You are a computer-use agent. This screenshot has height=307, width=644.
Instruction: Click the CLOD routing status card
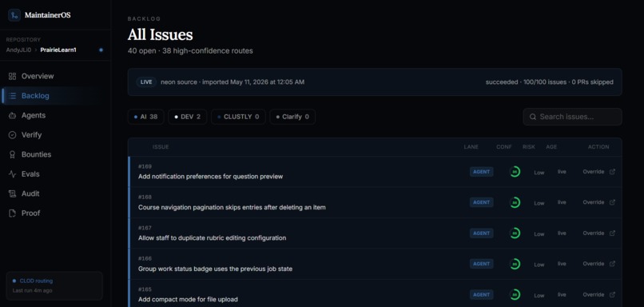click(x=54, y=285)
